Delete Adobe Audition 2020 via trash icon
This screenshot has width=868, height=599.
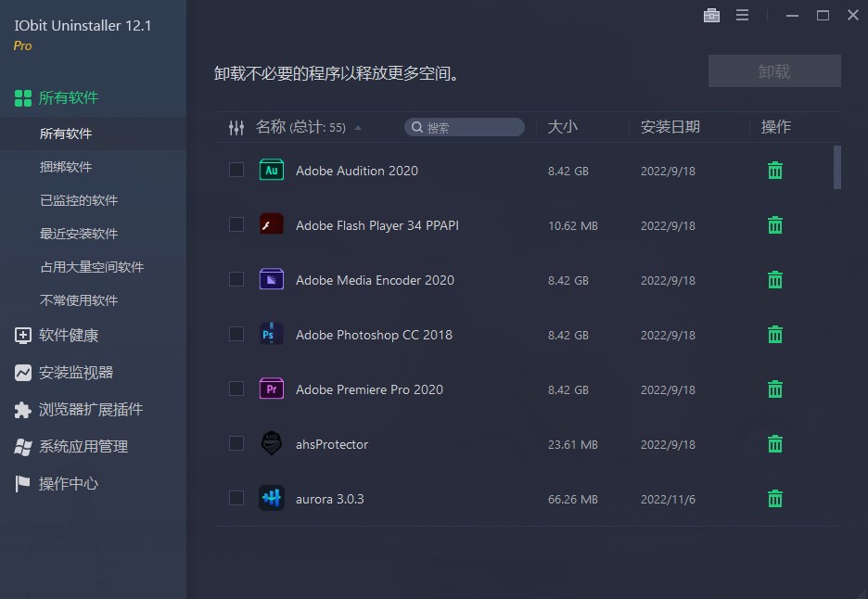tap(774, 171)
